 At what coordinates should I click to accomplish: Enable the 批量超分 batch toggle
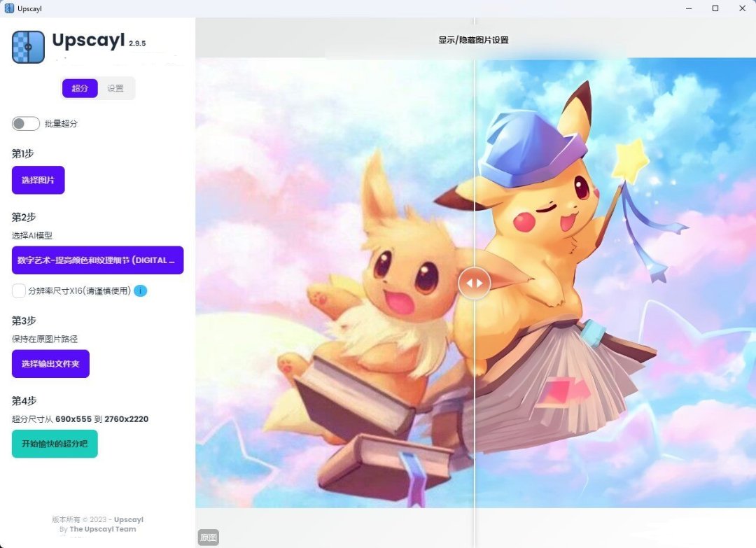click(26, 124)
